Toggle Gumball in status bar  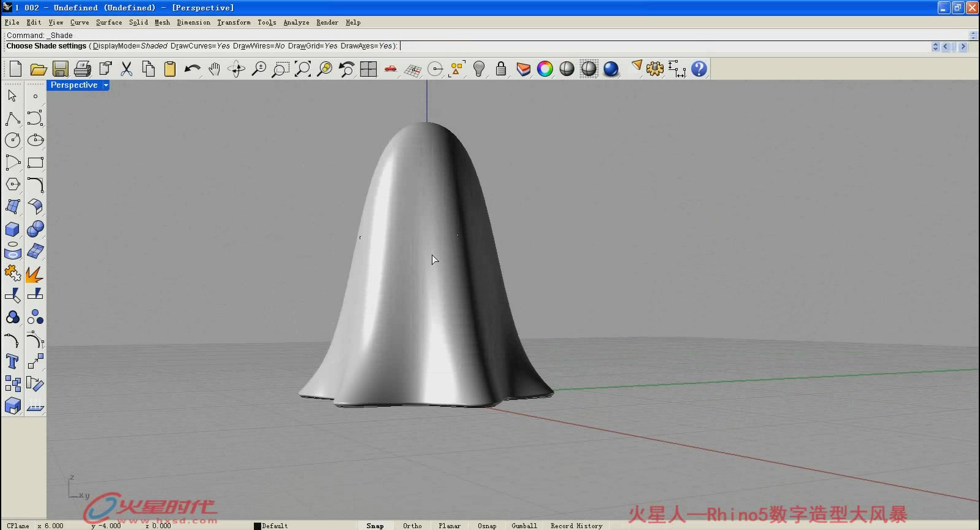524,526
